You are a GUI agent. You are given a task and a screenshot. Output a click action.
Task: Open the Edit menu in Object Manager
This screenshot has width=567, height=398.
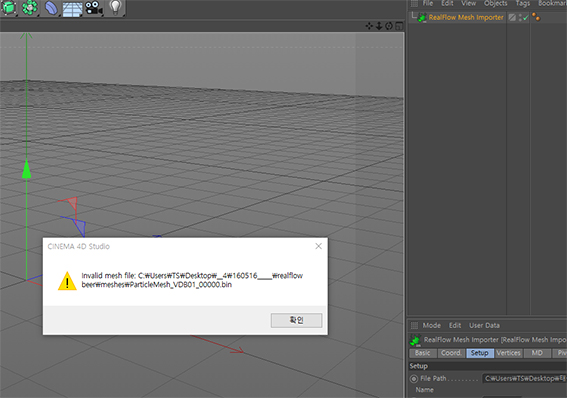click(x=447, y=3)
